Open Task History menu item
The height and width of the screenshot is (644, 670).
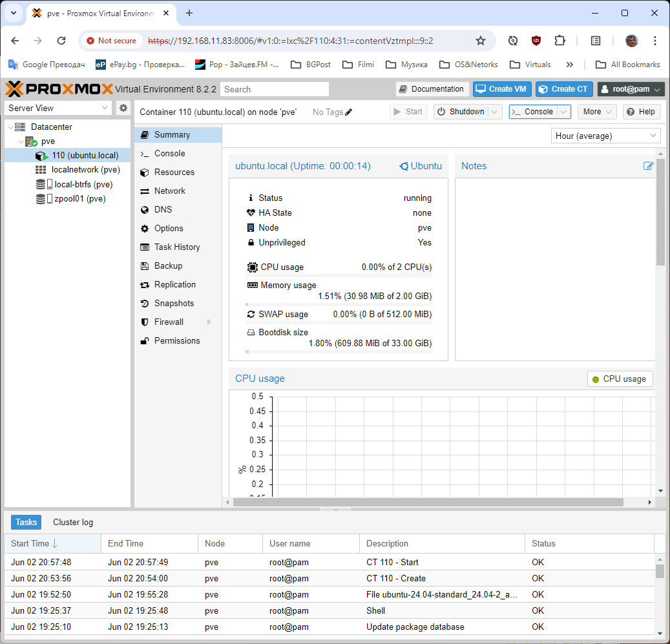(178, 247)
